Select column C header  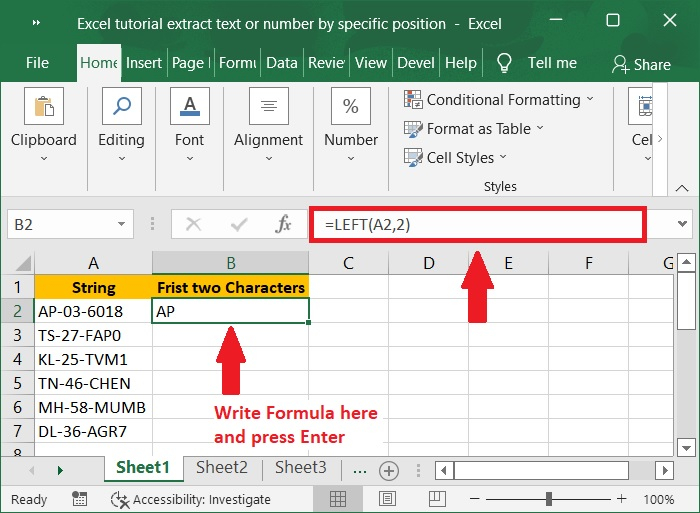pos(348,263)
